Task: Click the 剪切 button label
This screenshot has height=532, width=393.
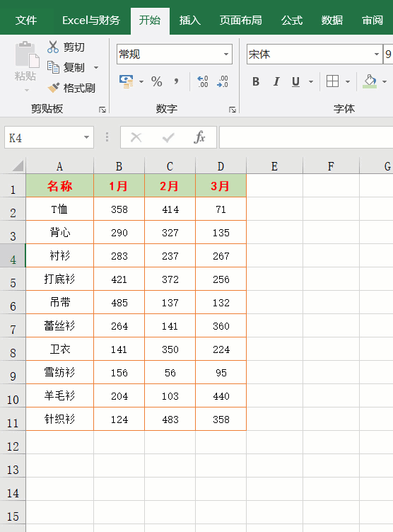Action: [x=74, y=47]
